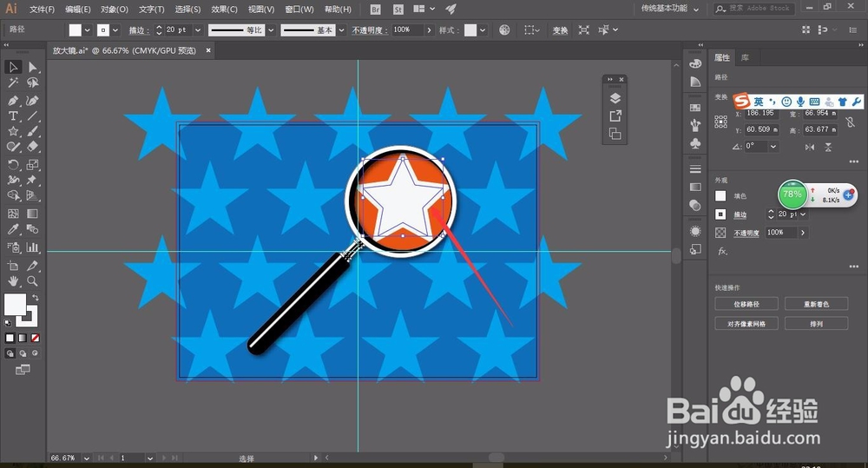Select the Blend tool
Image resolution: width=868 pixels, height=468 pixels.
[33, 229]
